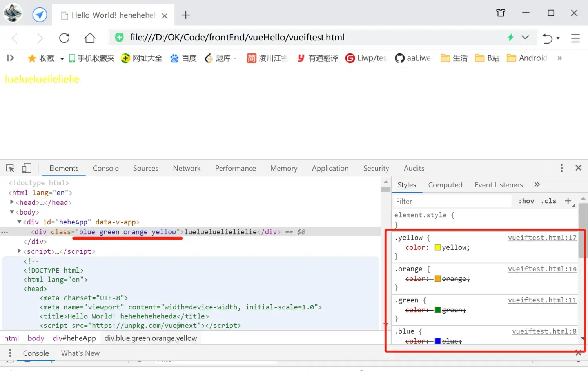Open 手机收藏夹 bookmark
Screen dimensions: 588x371
92,58
